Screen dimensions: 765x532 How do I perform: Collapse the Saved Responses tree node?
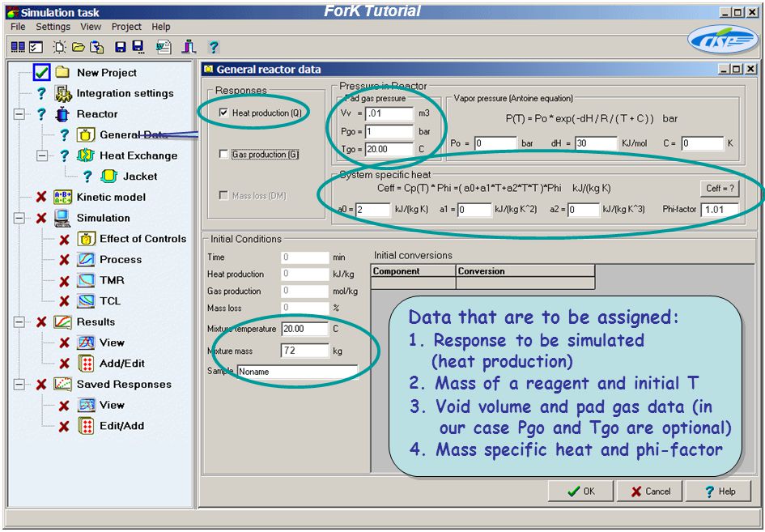pyautogui.click(x=19, y=385)
